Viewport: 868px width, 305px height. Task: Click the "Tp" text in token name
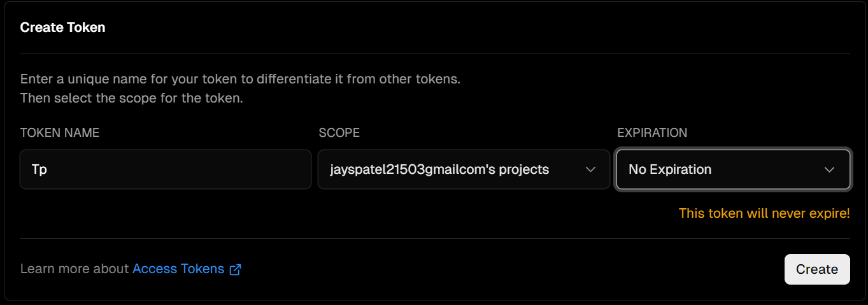(39, 170)
